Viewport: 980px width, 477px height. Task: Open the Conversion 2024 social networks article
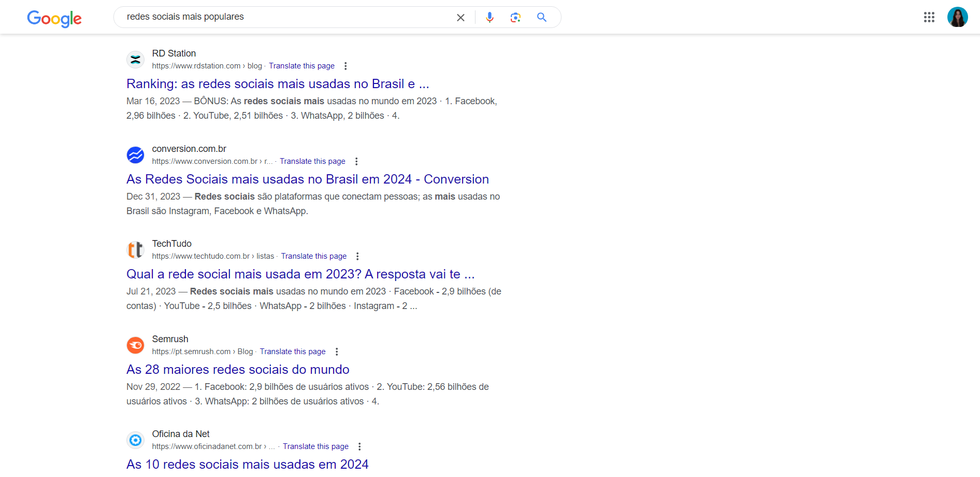[x=307, y=179]
